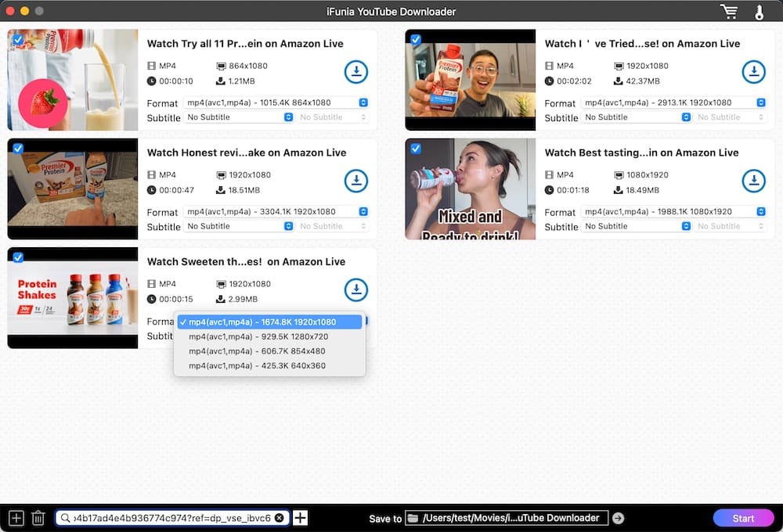Click the thermometer-shaped icon in title bar
This screenshot has height=532, width=783.
pyautogui.click(x=759, y=12)
